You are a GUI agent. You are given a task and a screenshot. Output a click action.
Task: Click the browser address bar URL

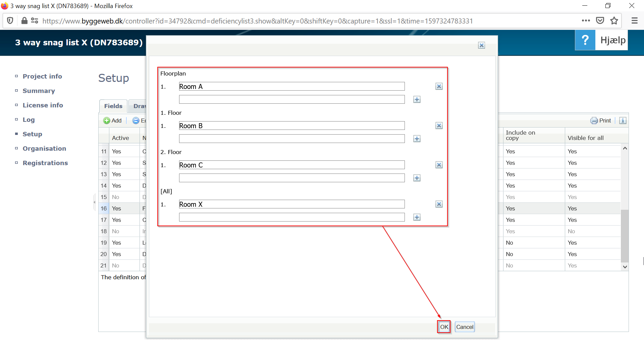tap(257, 21)
